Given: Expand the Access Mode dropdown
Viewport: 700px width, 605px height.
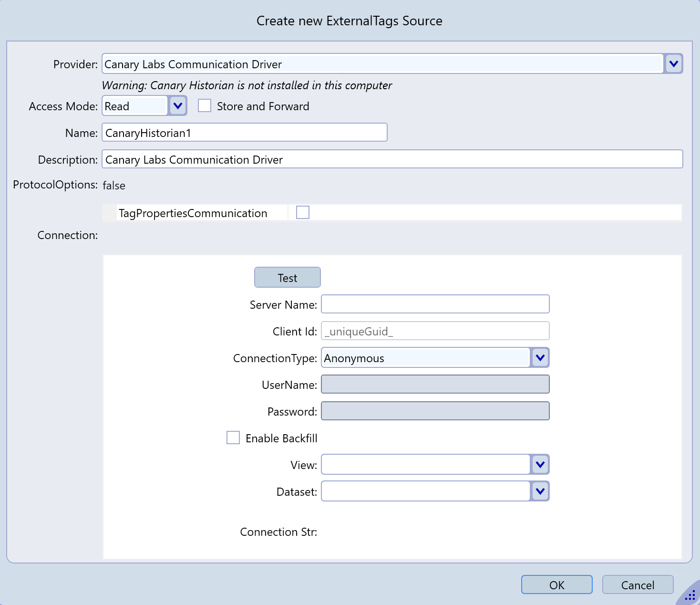Looking at the screenshot, I should pos(177,106).
